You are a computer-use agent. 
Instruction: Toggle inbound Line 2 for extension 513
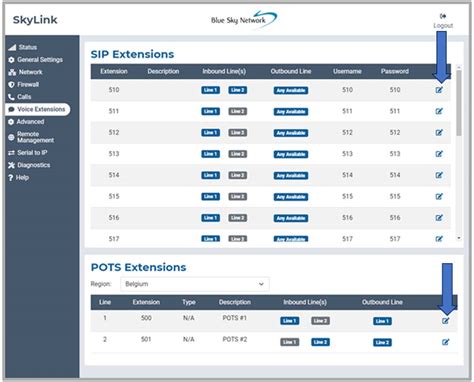[237, 154]
